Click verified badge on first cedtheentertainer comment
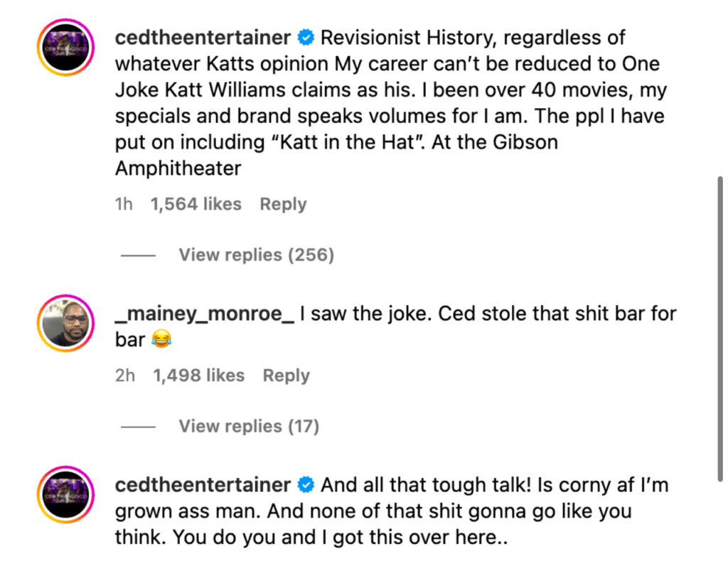Image resolution: width=728 pixels, height=581 pixels. coord(306,38)
